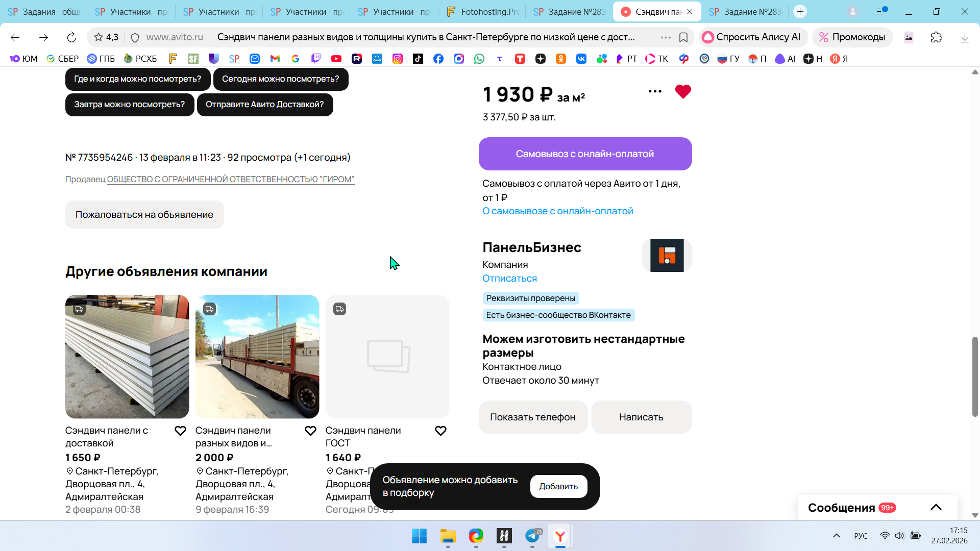The height and width of the screenshot is (551, 980).
Task: Open the WhatsApp bookmark icon
Action: [x=479, y=59]
